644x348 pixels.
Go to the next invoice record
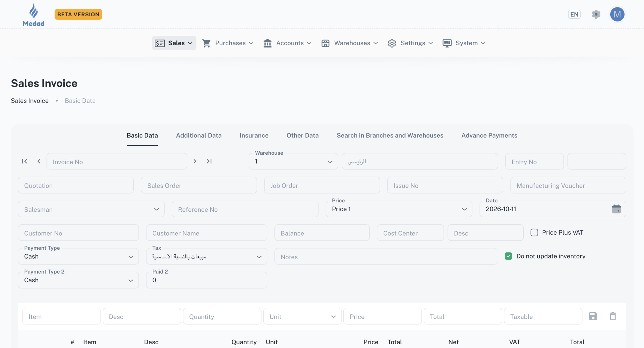(195, 161)
